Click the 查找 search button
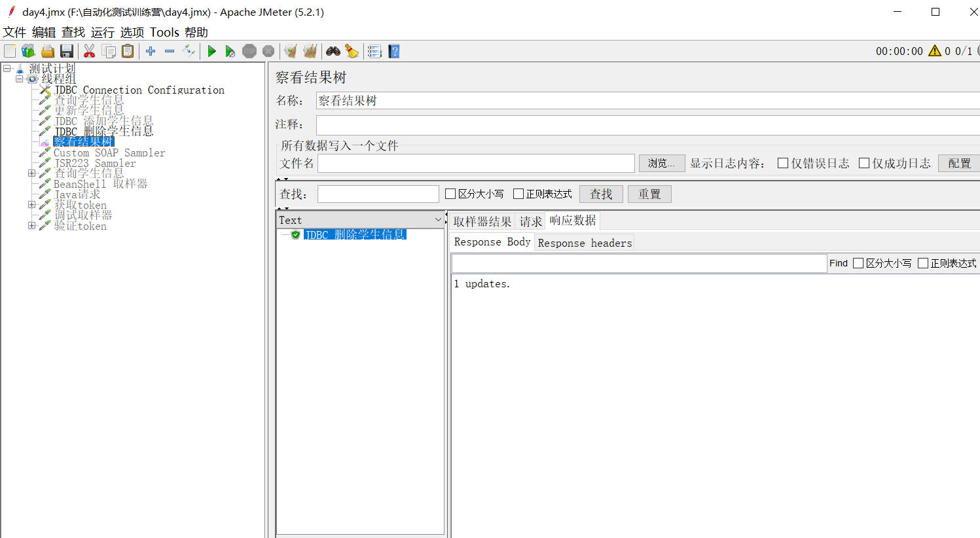This screenshot has height=538, width=980. pyautogui.click(x=602, y=194)
